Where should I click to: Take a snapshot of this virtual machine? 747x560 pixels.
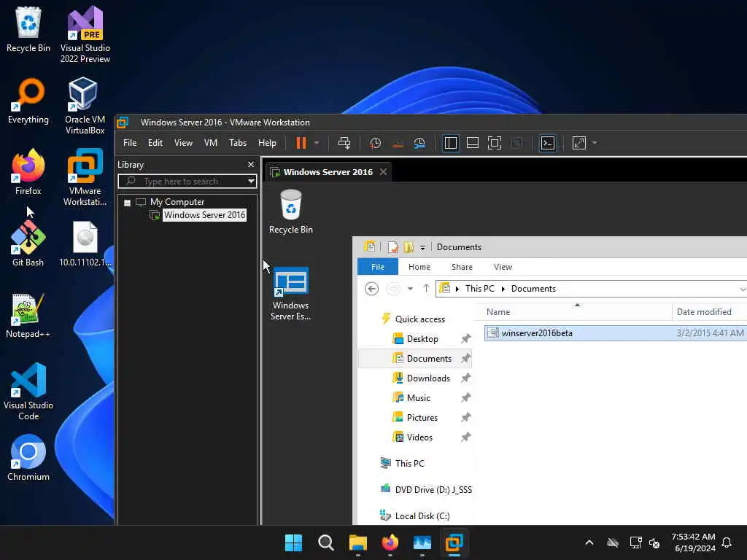376,143
